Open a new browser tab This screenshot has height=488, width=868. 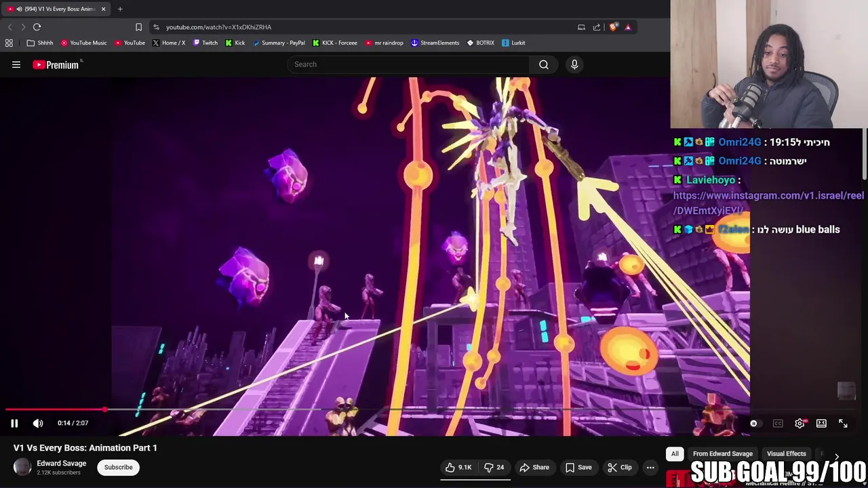coord(120,9)
